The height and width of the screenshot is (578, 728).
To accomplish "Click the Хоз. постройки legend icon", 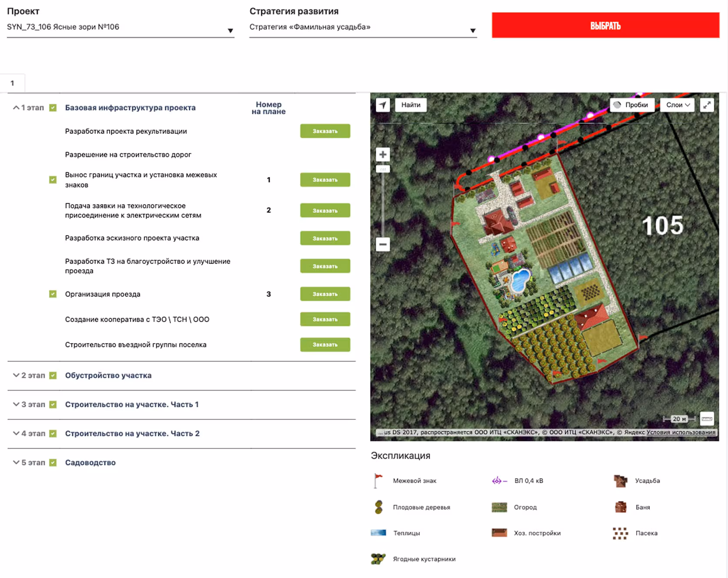I will 499,533.
